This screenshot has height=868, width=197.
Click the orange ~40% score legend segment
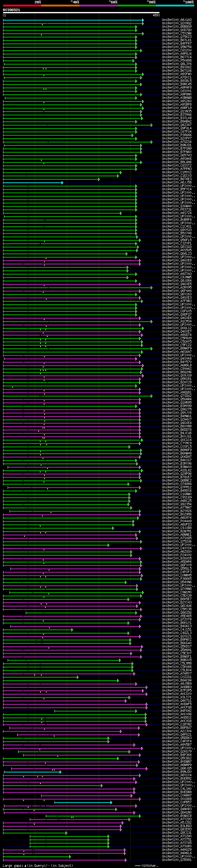60,6
